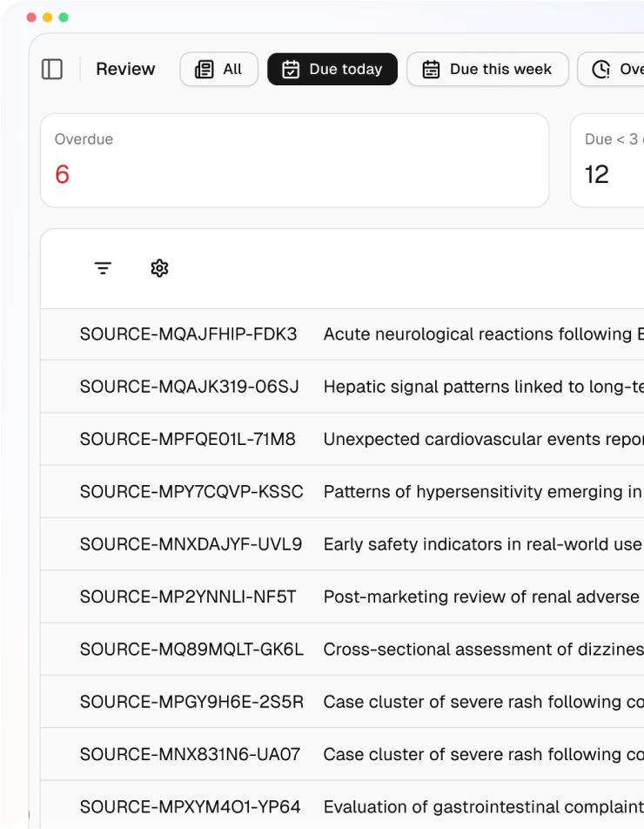Click source ID SOURCE-MPGY9H6E-2S5R
644x829 pixels.
[191, 702]
